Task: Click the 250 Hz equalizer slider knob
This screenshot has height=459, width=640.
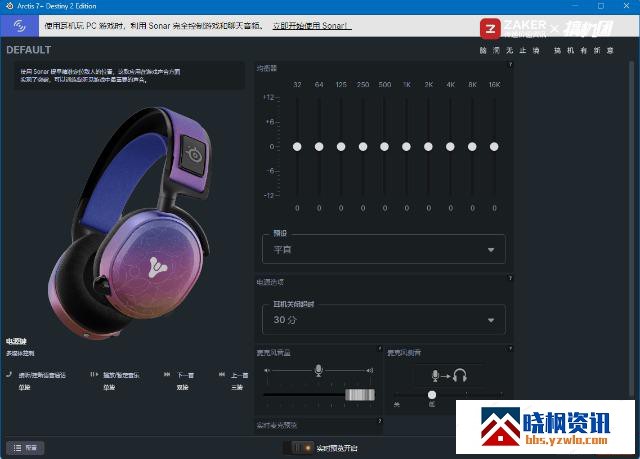Action: coord(363,146)
